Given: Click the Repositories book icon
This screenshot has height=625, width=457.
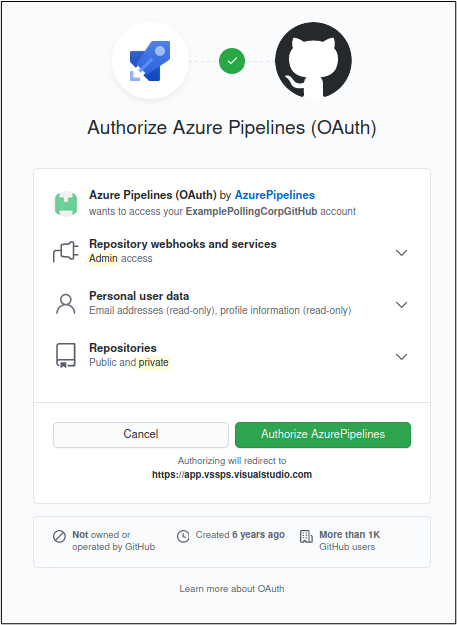Looking at the screenshot, I should 66,356.
